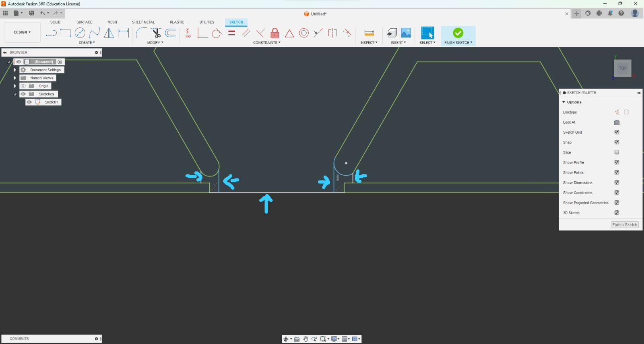Open the Job Status clock icon

(x=599, y=13)
